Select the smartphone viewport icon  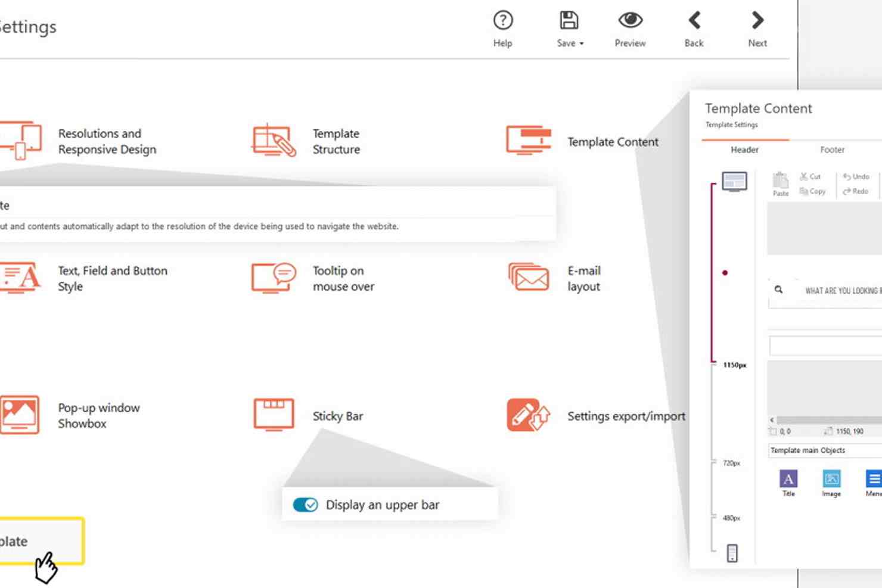pos(732,553)
